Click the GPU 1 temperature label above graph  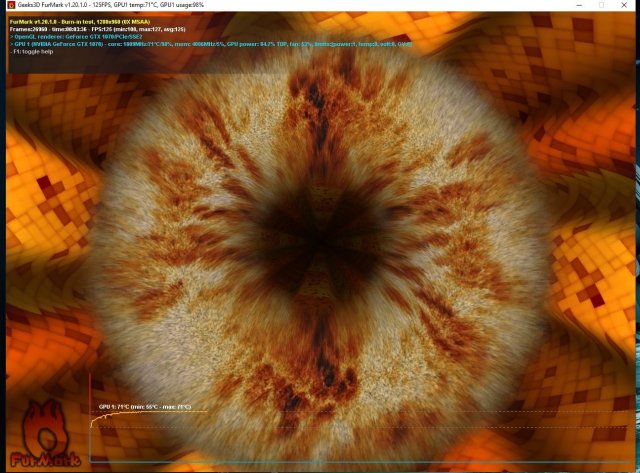(x=144, y=407)
